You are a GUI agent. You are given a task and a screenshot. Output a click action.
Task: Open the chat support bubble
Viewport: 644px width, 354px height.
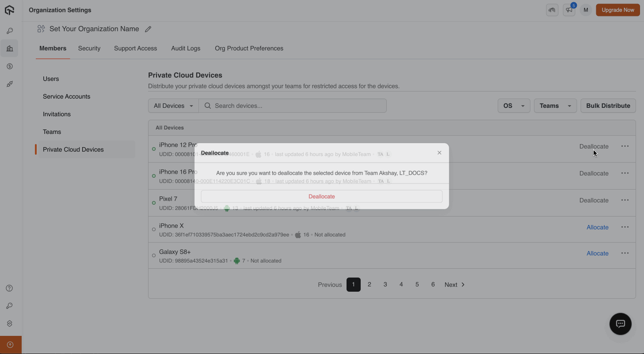tap(620, 324)
